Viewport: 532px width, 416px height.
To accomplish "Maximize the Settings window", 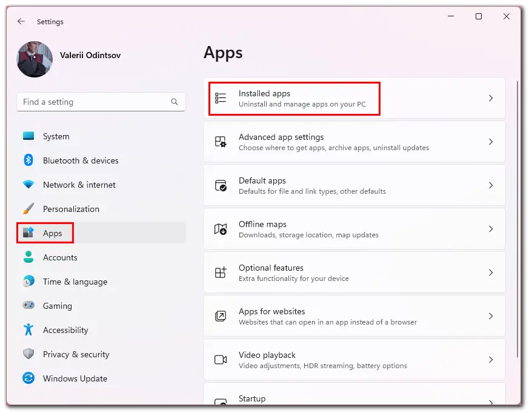I will pos(479,16).
